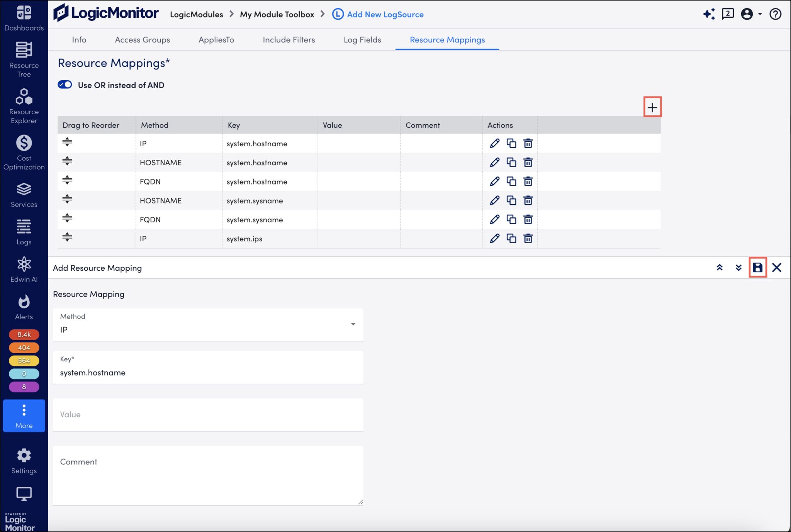
Task: Click the drag handle on the system.ips row
Action: (x=67, y=237)
